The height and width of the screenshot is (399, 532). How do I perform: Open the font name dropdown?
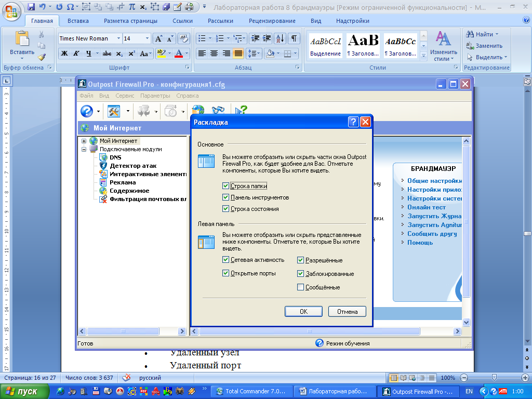click(118, 38)
